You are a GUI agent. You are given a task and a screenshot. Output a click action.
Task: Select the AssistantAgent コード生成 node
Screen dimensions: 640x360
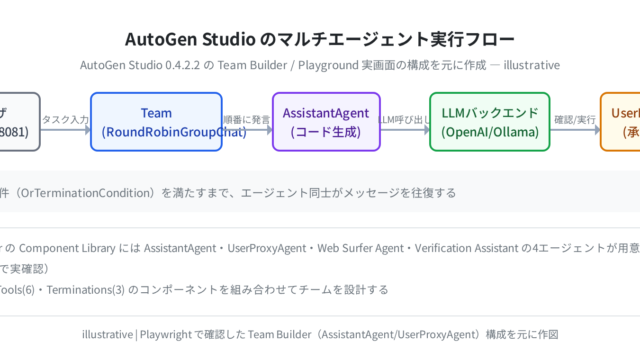pos(326,122)
